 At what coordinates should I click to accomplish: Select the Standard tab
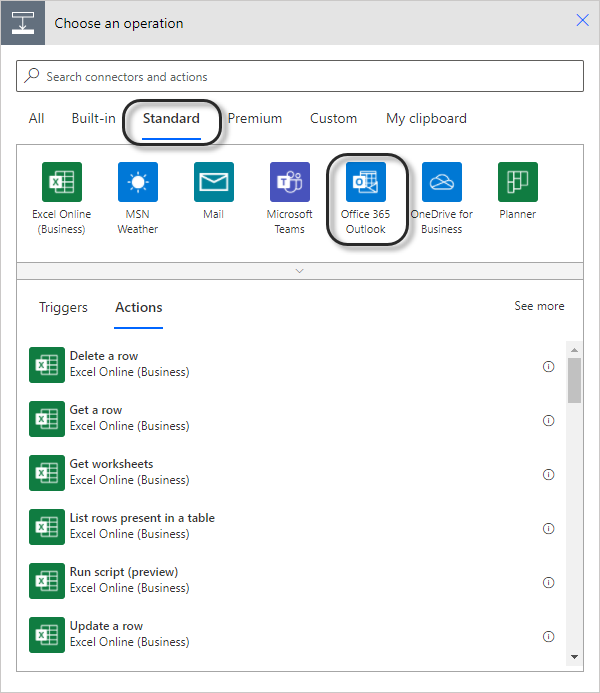coord(171,118)
